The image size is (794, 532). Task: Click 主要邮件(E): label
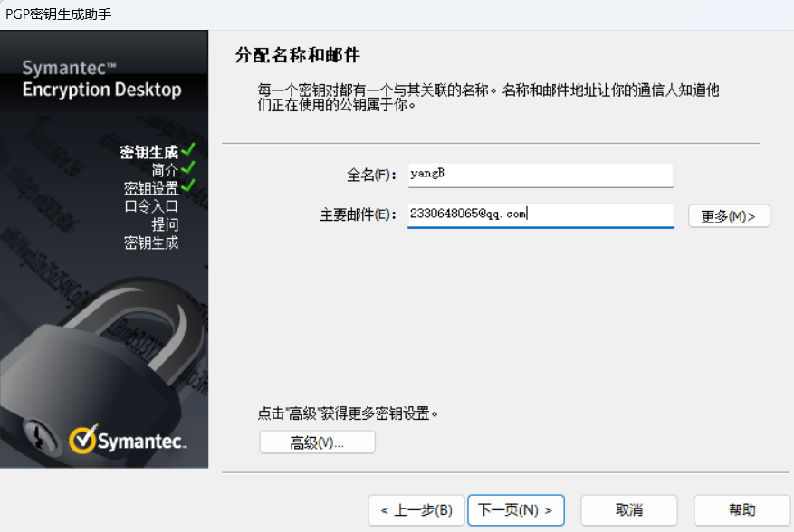point(358,215)
